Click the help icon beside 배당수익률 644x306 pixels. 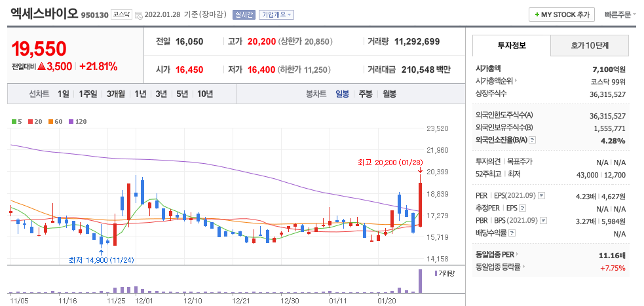pos(512,233)
